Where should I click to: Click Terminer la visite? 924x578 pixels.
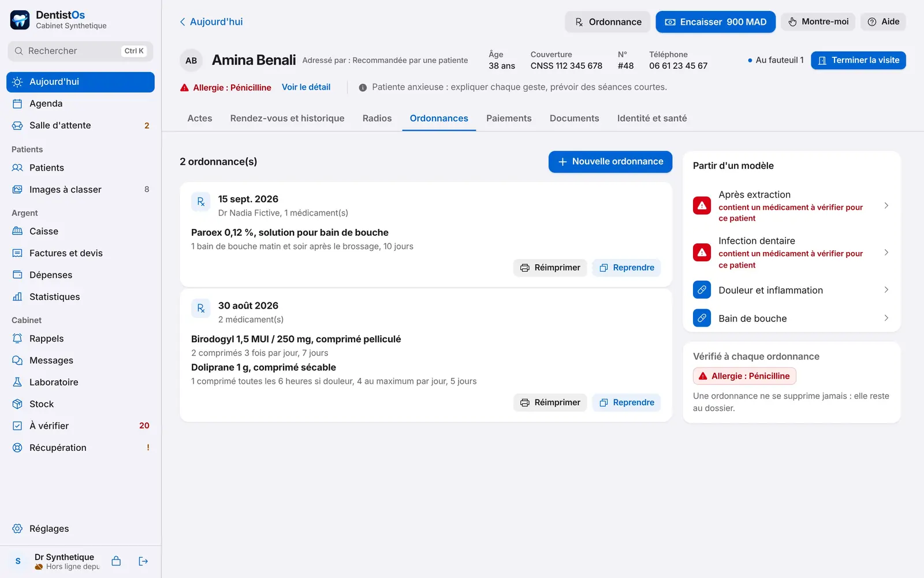(x=858, y=60)
